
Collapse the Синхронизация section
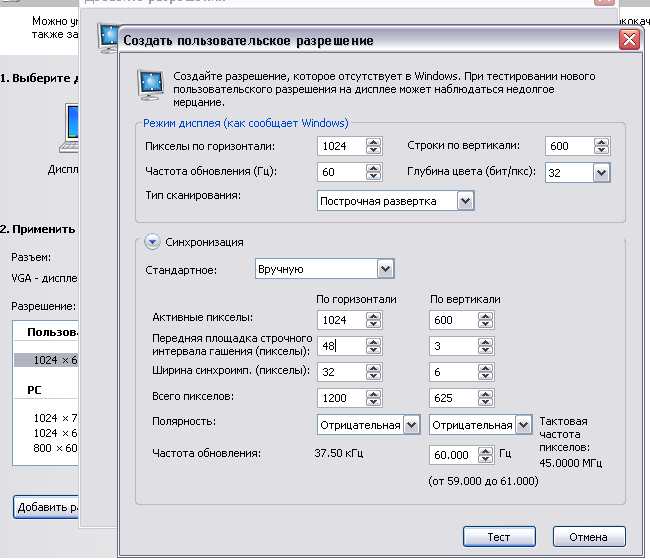click(x=152, y=241)
